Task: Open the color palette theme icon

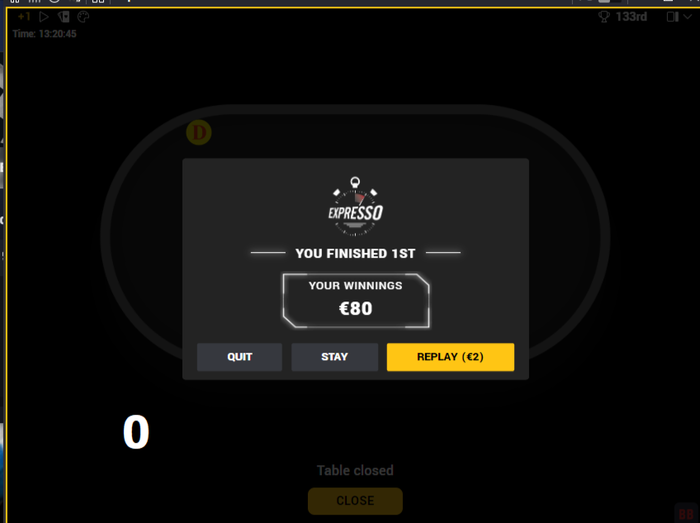Action: (x=83, y=17)
